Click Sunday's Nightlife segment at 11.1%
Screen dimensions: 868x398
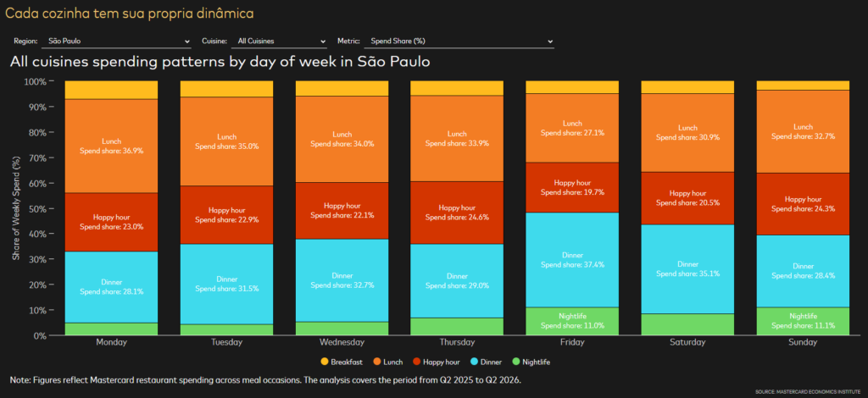(802, 321)
